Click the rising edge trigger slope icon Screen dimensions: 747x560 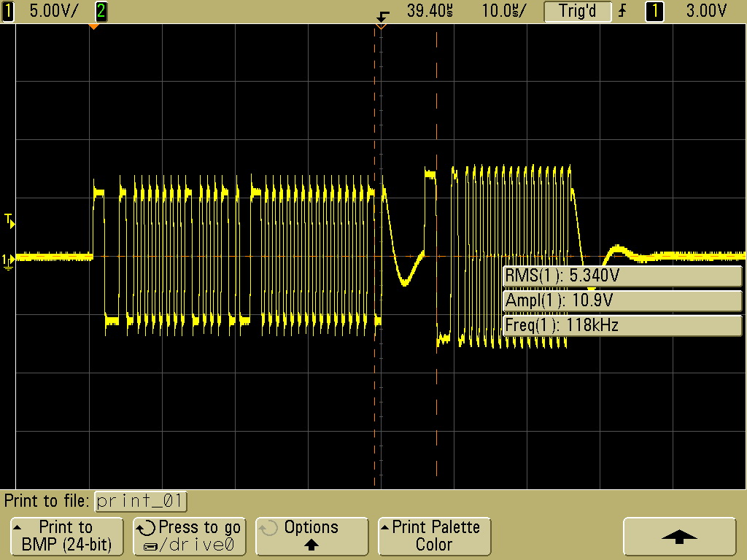coord(622,11)
